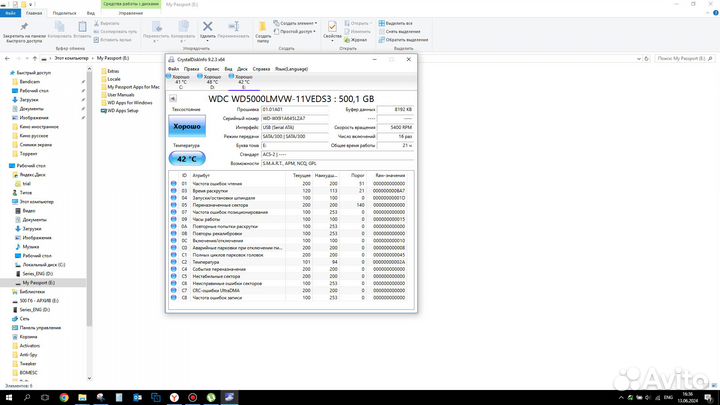Open the Вид menu in CrystalDiskInfo
The width and height of the screenshot is (720, 405).
point(228,69)
